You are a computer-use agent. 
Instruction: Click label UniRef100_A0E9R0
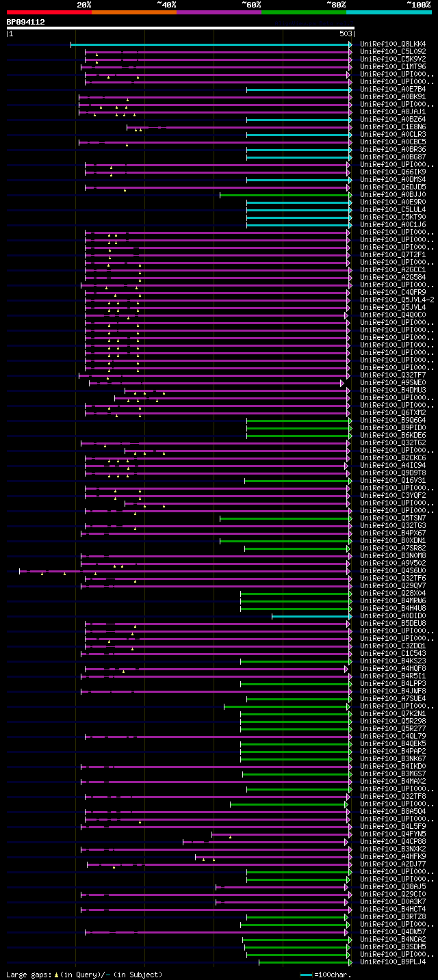click(x=394, y=202)
